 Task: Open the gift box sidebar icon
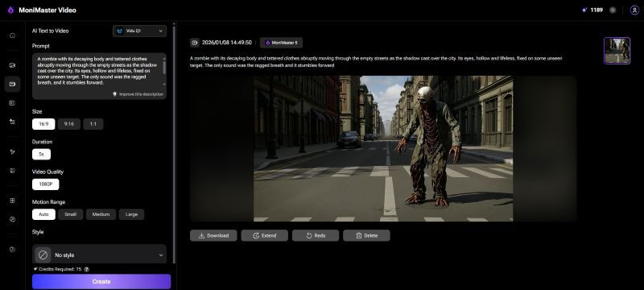point(12,171)
